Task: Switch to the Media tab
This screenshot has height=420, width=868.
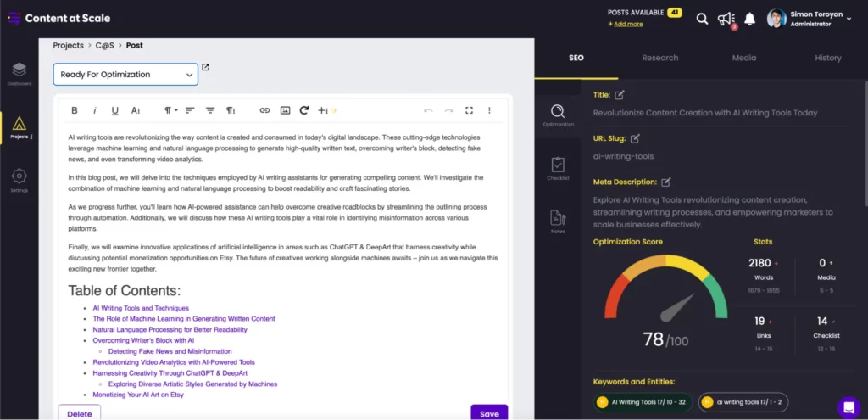Action: click(x=744, y=58)
